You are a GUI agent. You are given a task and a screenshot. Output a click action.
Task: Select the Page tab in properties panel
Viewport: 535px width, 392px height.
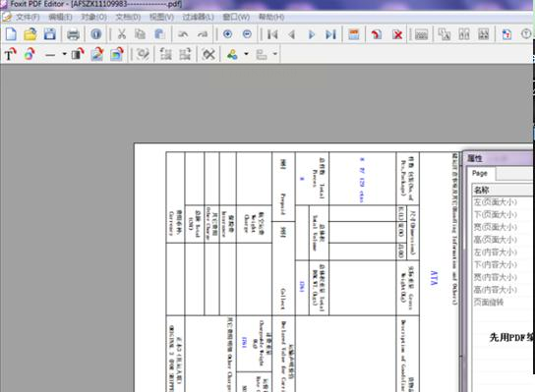[480, 173]
